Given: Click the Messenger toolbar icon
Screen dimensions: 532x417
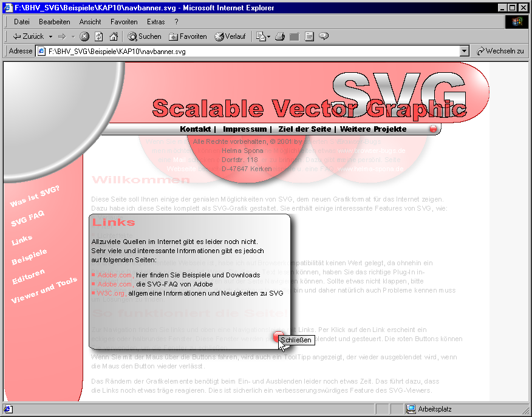Looking at the screenshot, I should click(x=324, y=36).
